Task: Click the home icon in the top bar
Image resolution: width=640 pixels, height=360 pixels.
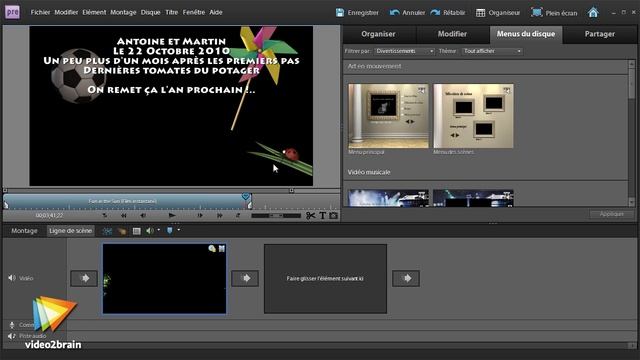Action: point(593,13)
